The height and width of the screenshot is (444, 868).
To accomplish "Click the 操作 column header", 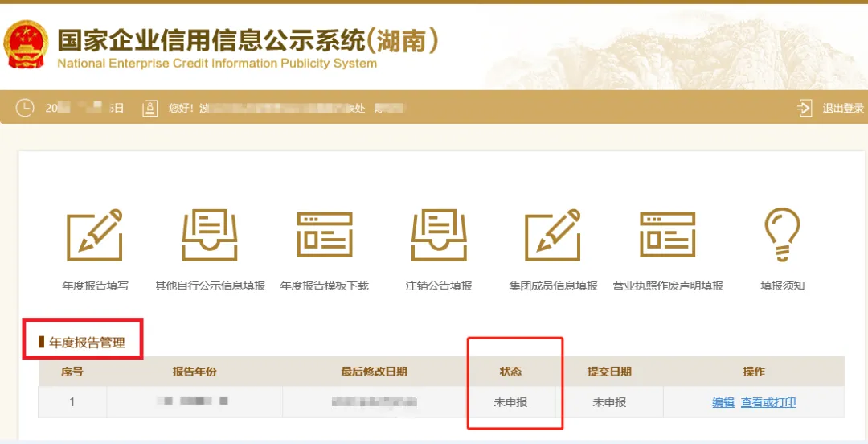I will 754,372.
